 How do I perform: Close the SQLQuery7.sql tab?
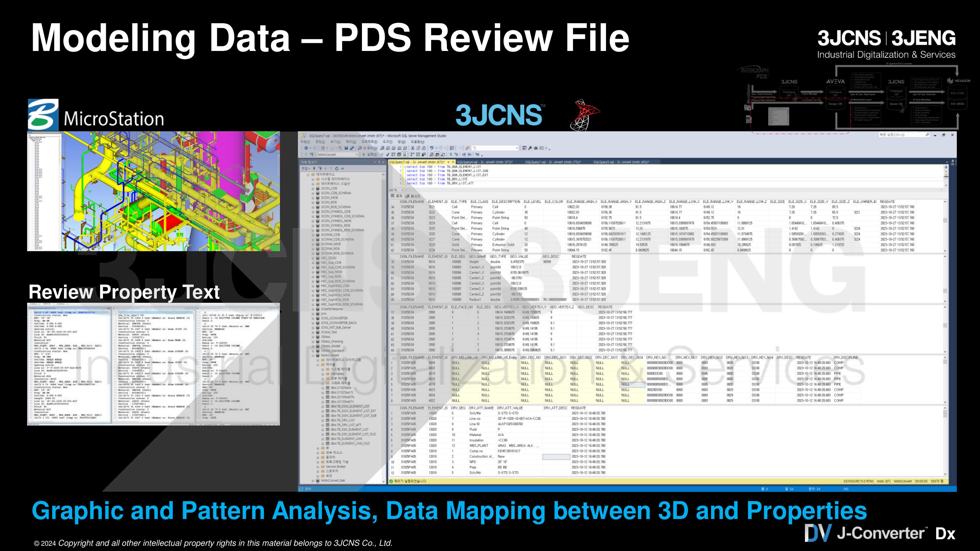tap(453, 162)
